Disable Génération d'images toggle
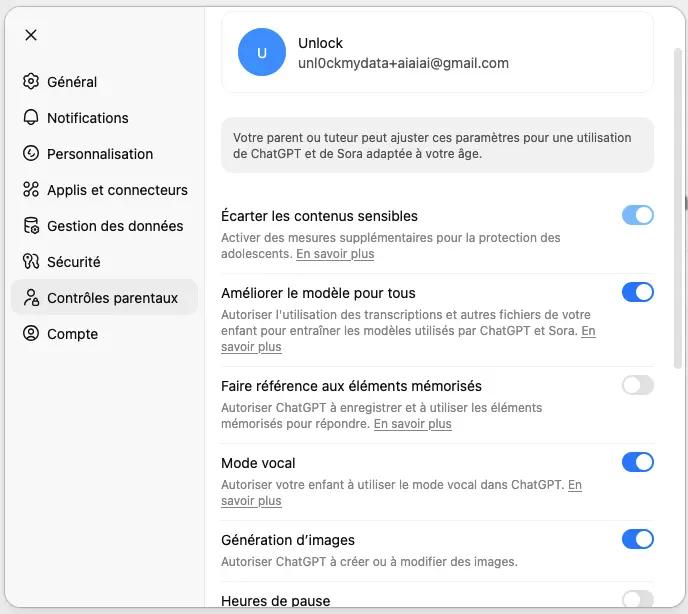This screenshot has height=614, width=688. coord(637,539)
